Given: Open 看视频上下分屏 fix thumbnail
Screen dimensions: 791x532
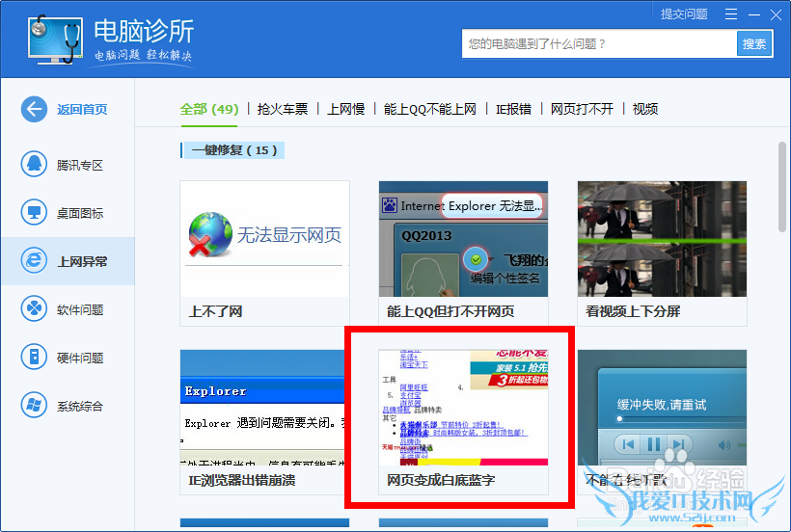Looking at the screenshot, I should pyautogui.click(x=662, y=239).
